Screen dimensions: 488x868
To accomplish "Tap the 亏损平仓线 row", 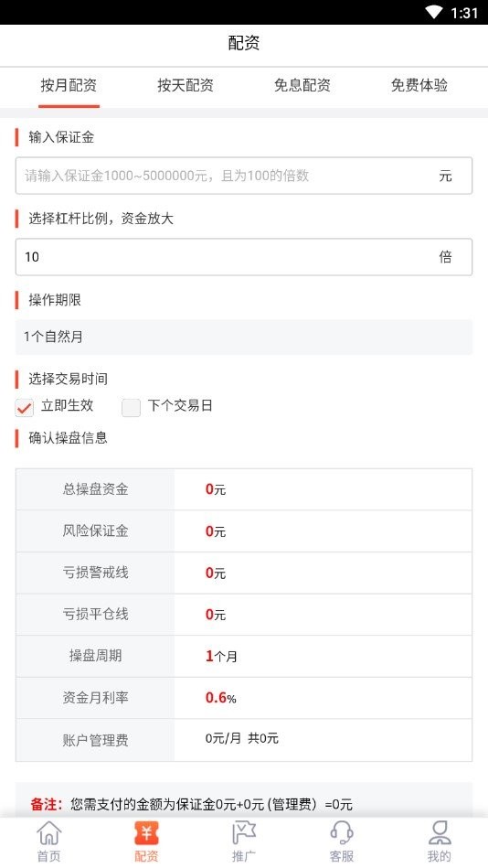I will click(244, 615).
